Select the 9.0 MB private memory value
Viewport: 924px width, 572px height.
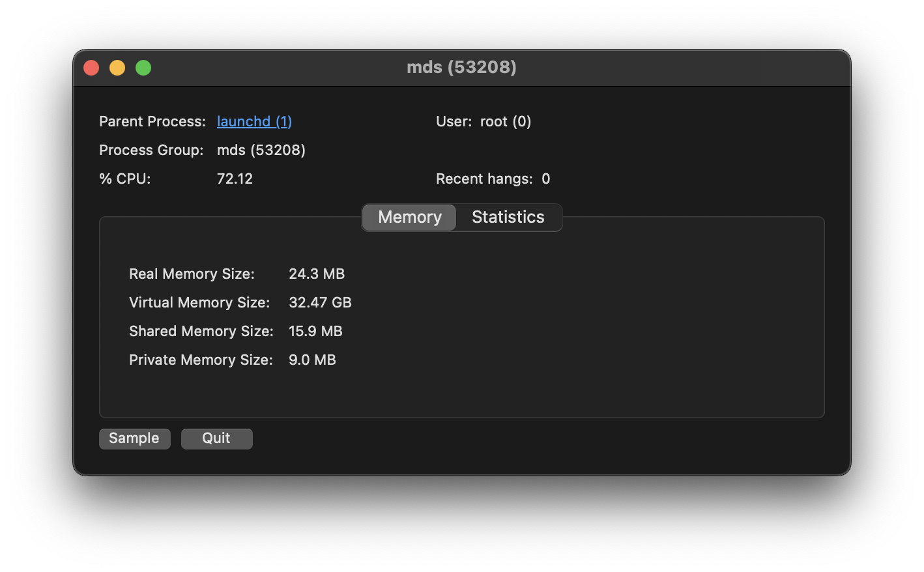pos(312,360)
